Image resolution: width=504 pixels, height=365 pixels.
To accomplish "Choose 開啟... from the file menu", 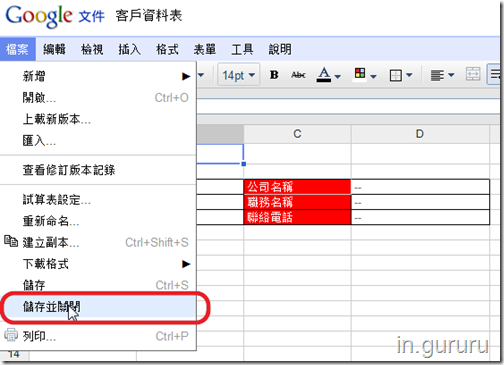I will point(98,98).
